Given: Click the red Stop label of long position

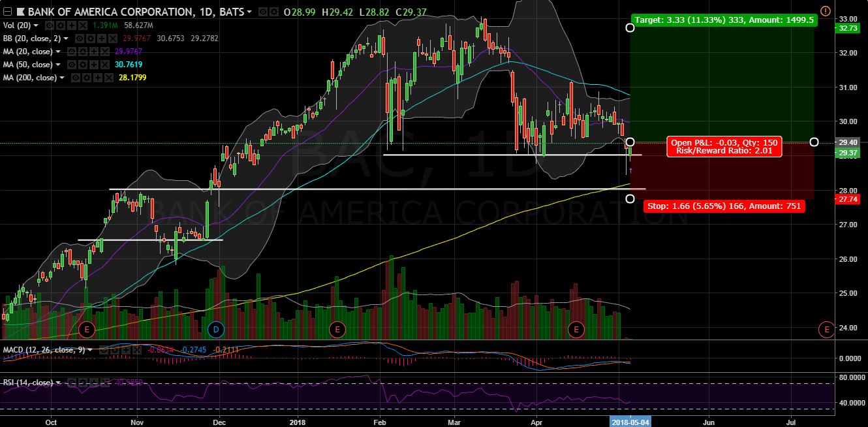Looking at the screenshot, I should click(x=724, y=206).
